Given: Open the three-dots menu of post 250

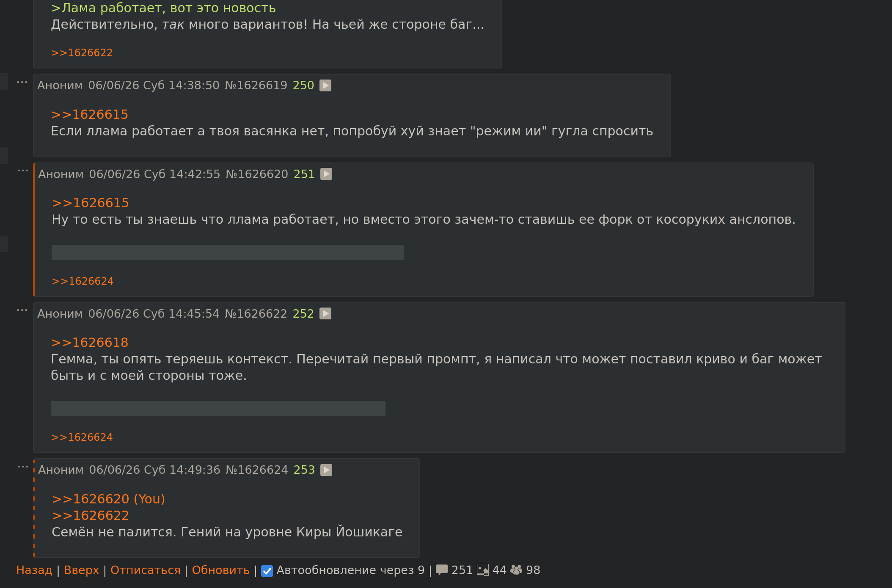Looking at the screenshot, I should tap(22, 82).
